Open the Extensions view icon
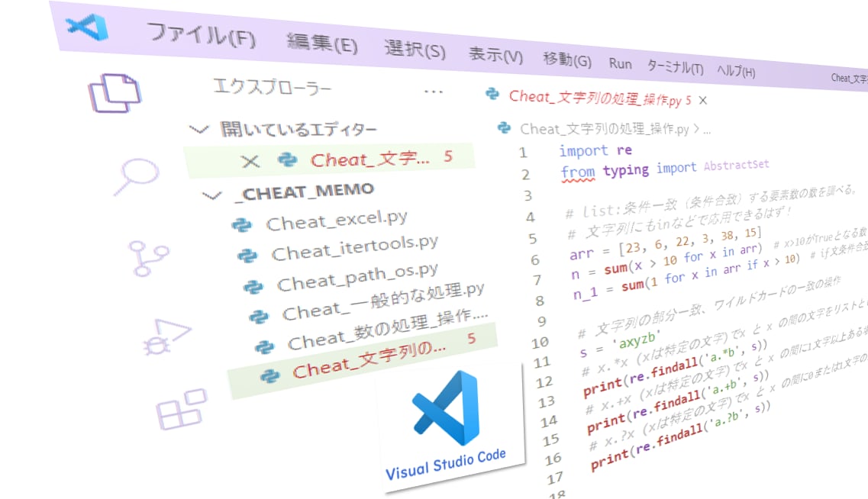Image resolution: width=868 pixels, height=499 pixels. pos(181,410)
